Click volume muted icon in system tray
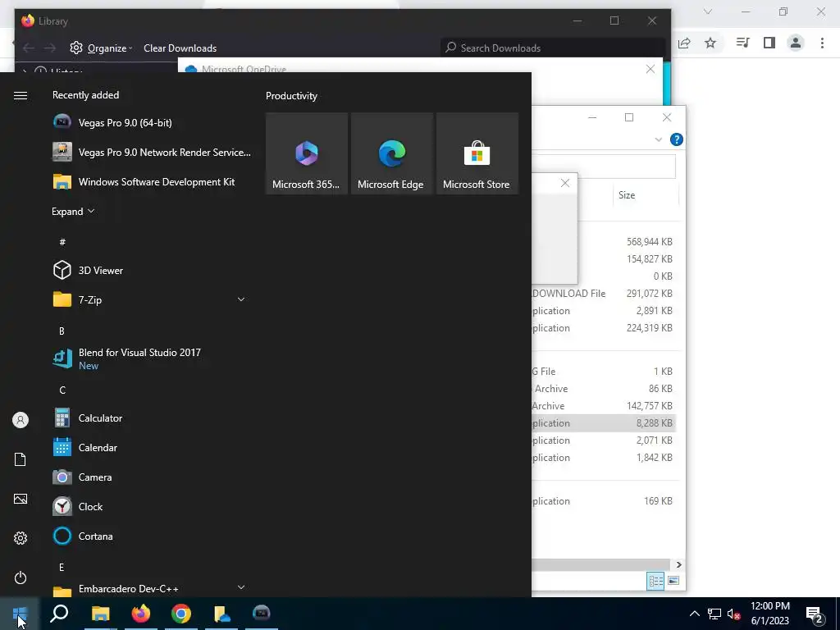This screenshot has height=630, width=840. (733, 614)
